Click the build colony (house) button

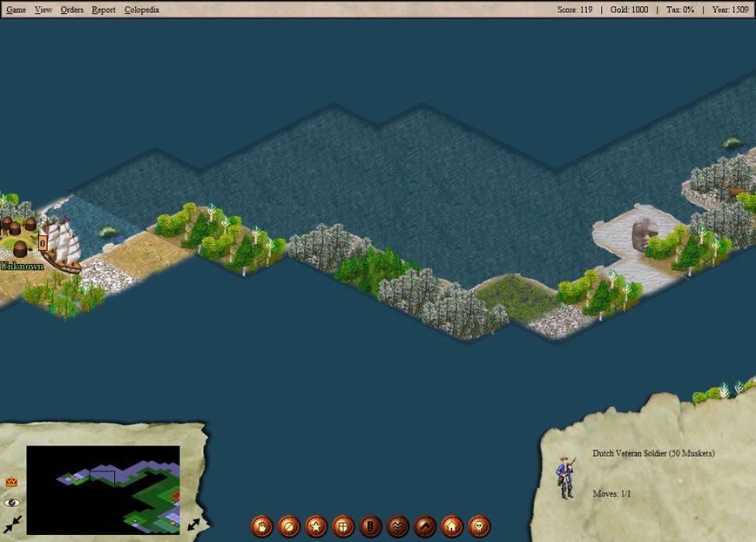pos(452,526)
